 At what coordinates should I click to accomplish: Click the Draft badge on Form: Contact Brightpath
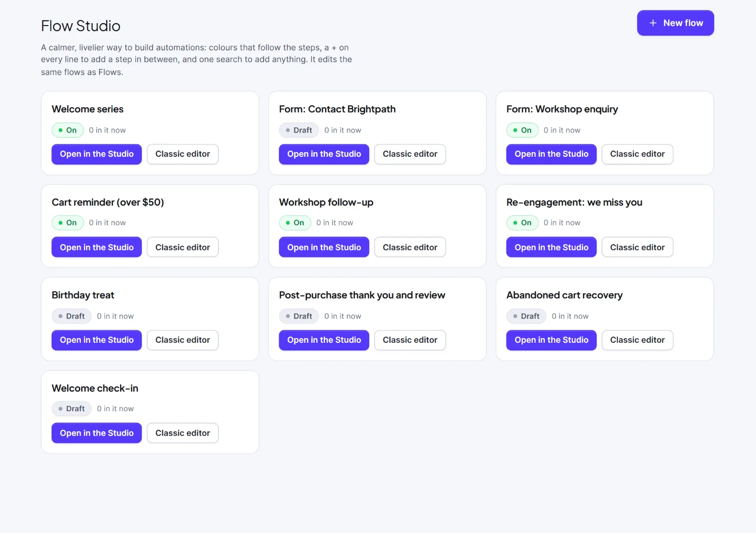click(x=299, y=130)
